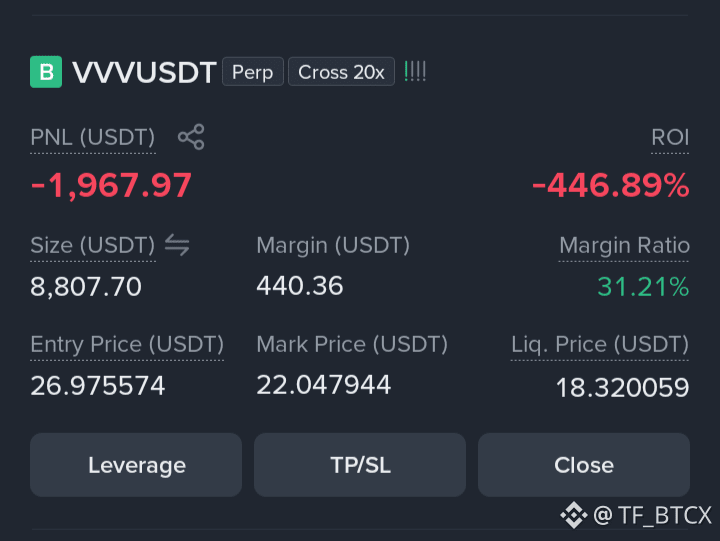Select the Perp contract tag

pyautogui.click(x=253, y=72)
